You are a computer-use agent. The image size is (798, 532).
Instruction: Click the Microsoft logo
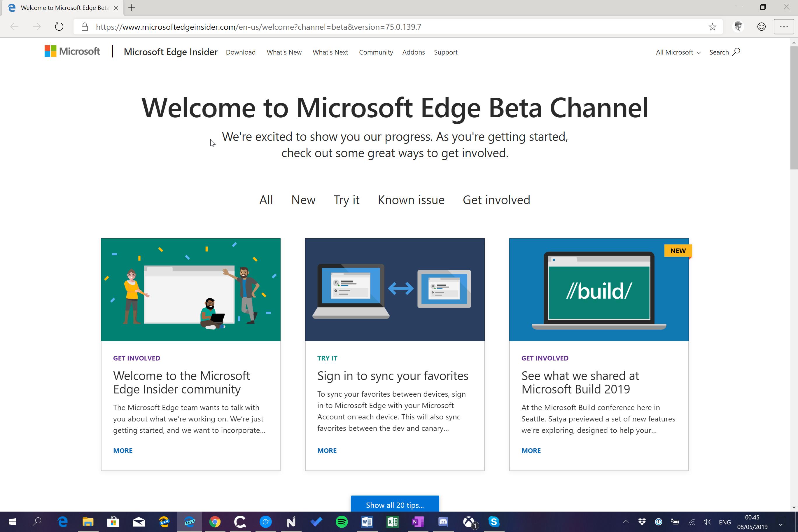click(72, 52)
